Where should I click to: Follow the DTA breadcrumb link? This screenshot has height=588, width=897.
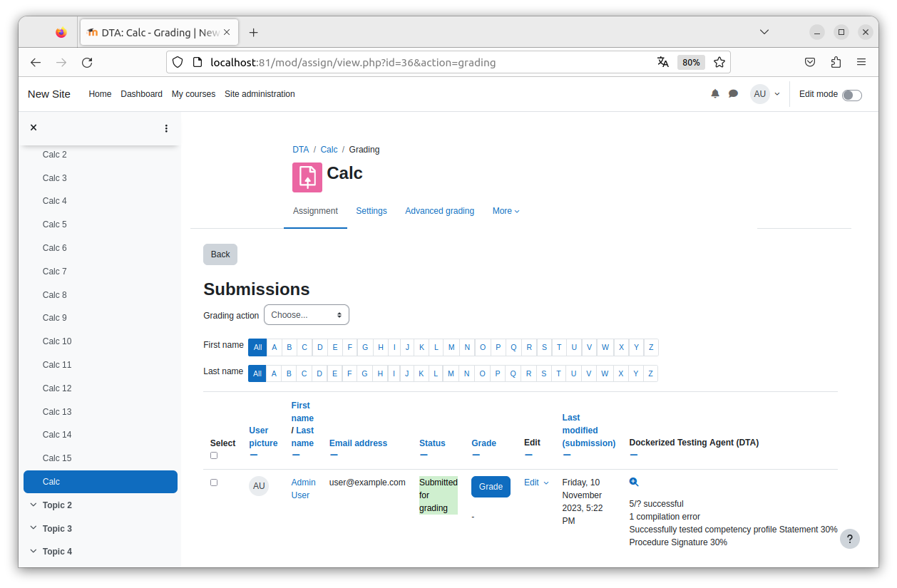click(300, 150)
